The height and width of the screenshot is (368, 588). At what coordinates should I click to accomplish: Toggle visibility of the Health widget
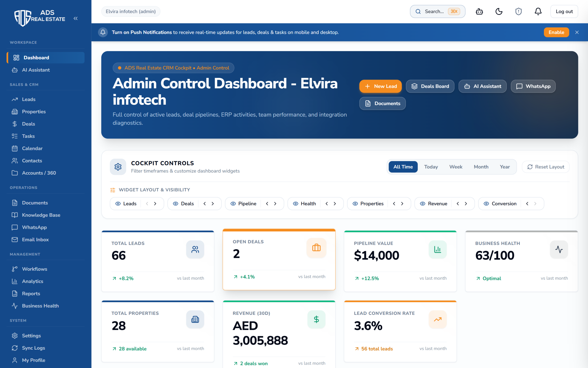(295, 204)
